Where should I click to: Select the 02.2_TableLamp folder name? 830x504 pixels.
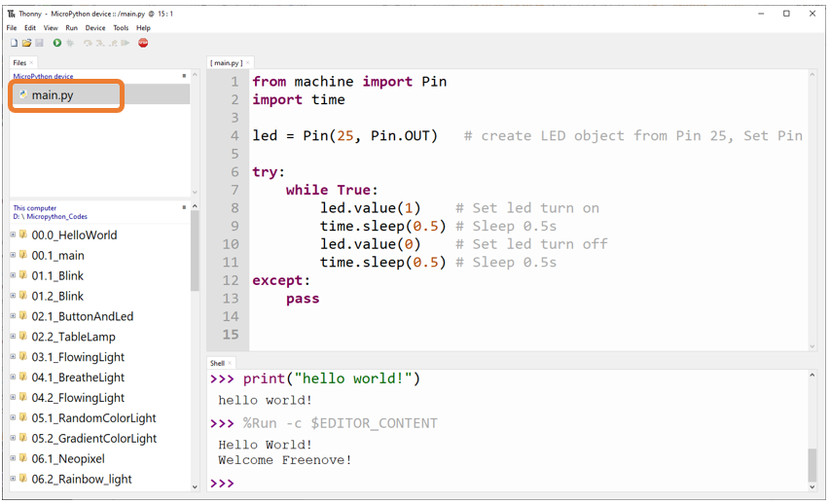point(73,337)
